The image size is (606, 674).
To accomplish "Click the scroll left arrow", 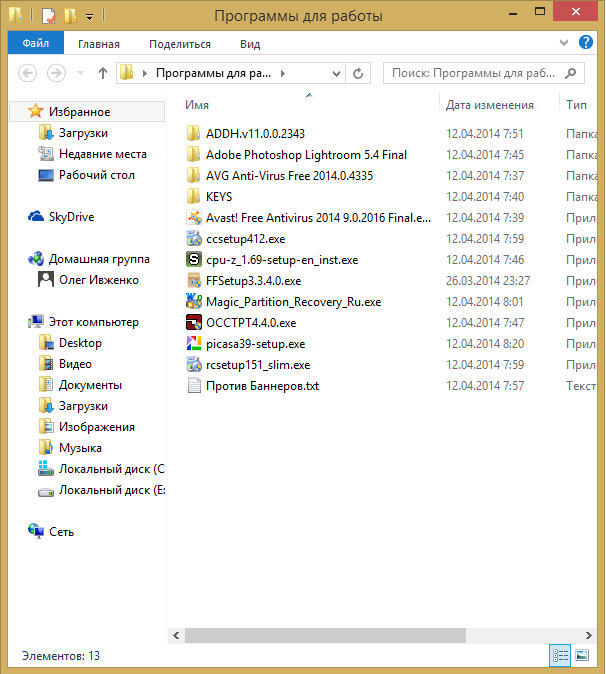I will [176, 635].
